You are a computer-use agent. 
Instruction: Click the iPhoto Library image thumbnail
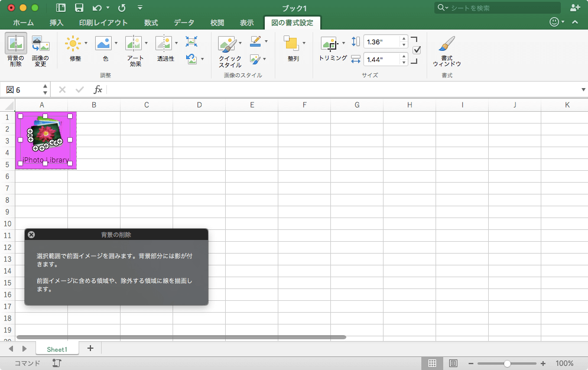tap(46, 140)
